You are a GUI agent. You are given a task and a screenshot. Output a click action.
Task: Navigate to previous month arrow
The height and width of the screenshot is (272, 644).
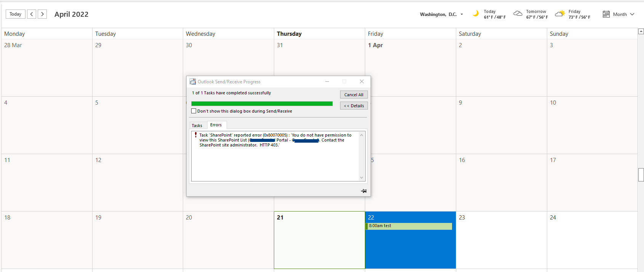pyautogui.click(x=32, y=14)
